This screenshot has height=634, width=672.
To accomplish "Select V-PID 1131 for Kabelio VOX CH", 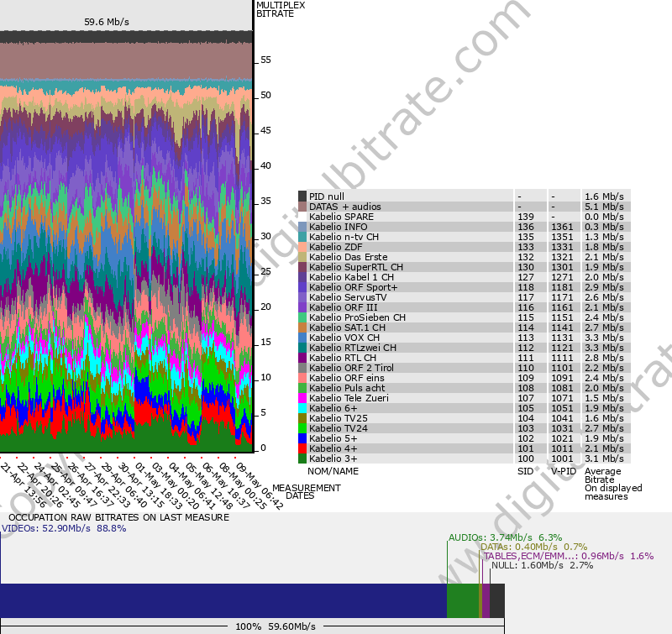I will pyautogui.click(x=562, y=338).
